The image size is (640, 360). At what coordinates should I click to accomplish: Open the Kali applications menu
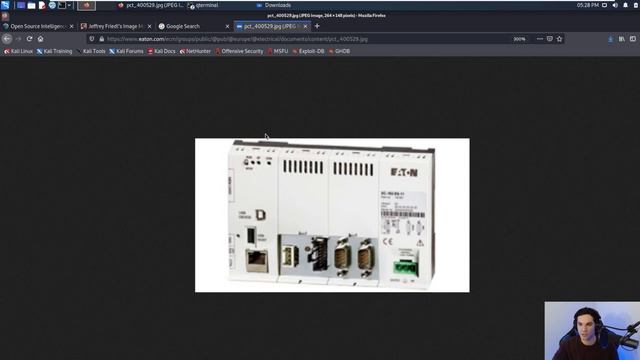click(5, 5)
